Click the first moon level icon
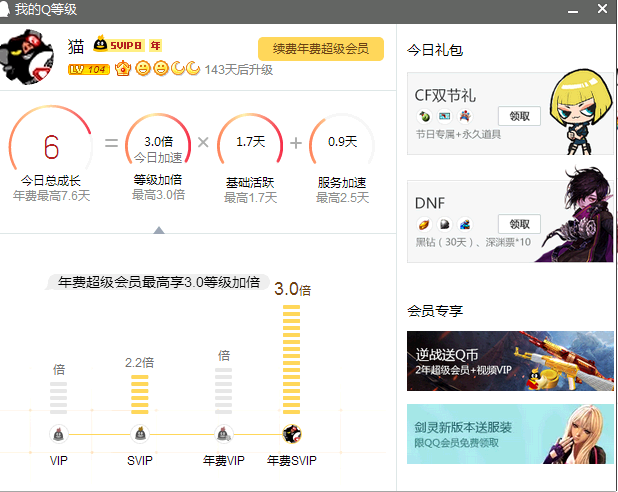Screen dimensions: 618x492 pyautogui.click(x=177, y=69)
